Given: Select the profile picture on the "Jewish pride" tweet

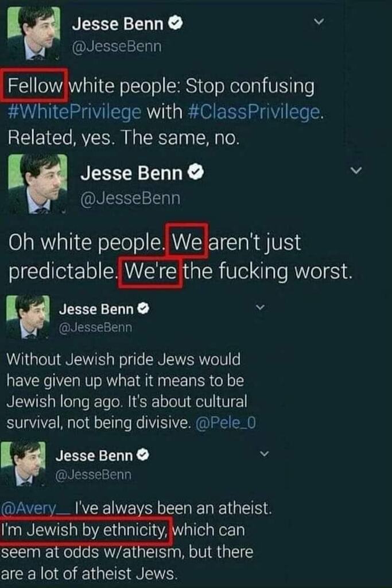Looking at the screenshot, I should tap(28, 317).
